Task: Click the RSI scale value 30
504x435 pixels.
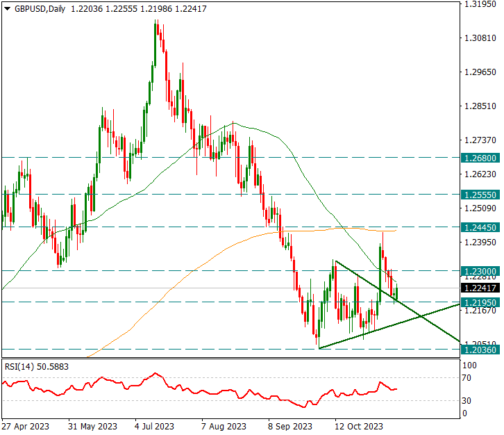Action: [467, 400]
